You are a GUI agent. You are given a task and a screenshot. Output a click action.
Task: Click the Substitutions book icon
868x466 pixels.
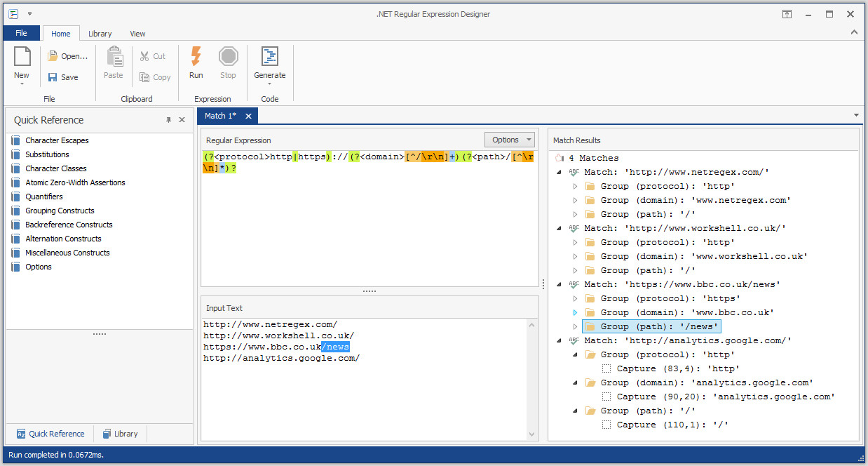tap(16, 154)
